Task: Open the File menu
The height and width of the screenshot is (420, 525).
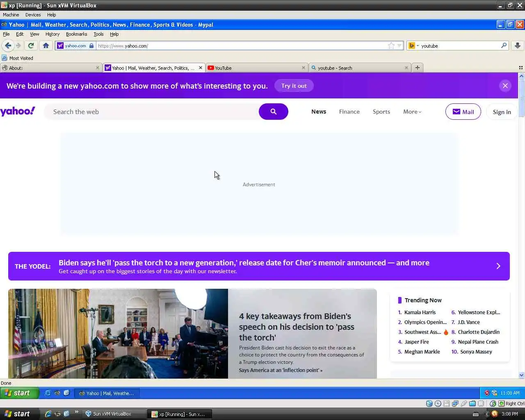Action: [6, 34]
